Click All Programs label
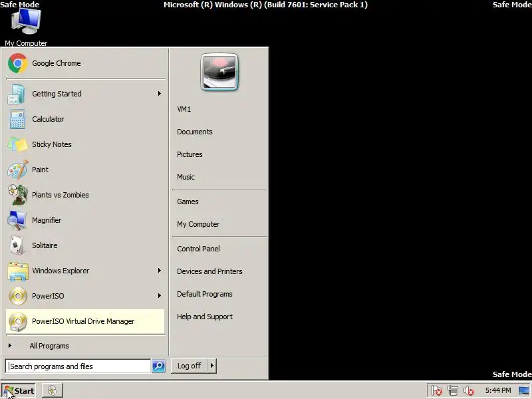The image size is (532, 399). coord(49,346)
